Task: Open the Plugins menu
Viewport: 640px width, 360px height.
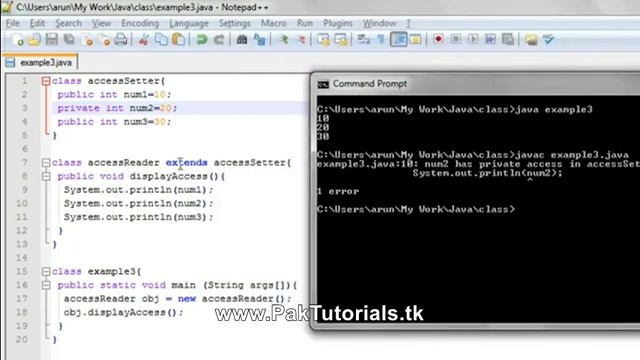Action: [338, 23]
